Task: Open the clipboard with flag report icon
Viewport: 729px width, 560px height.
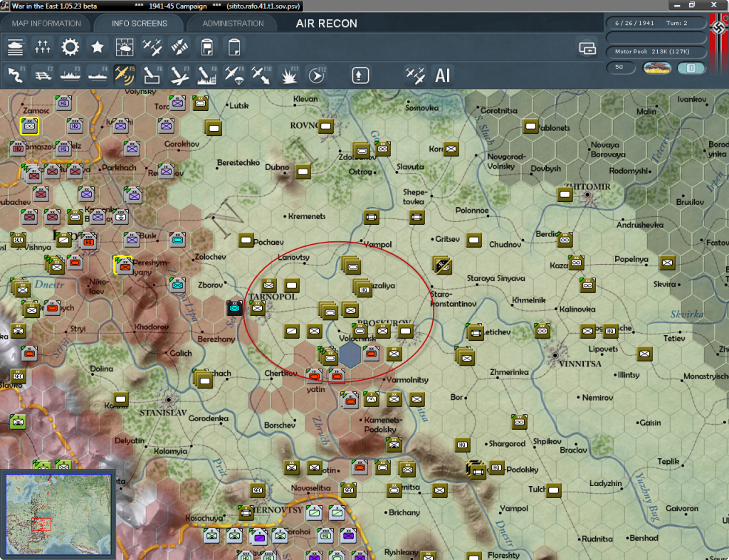Action: pos(207,48)
